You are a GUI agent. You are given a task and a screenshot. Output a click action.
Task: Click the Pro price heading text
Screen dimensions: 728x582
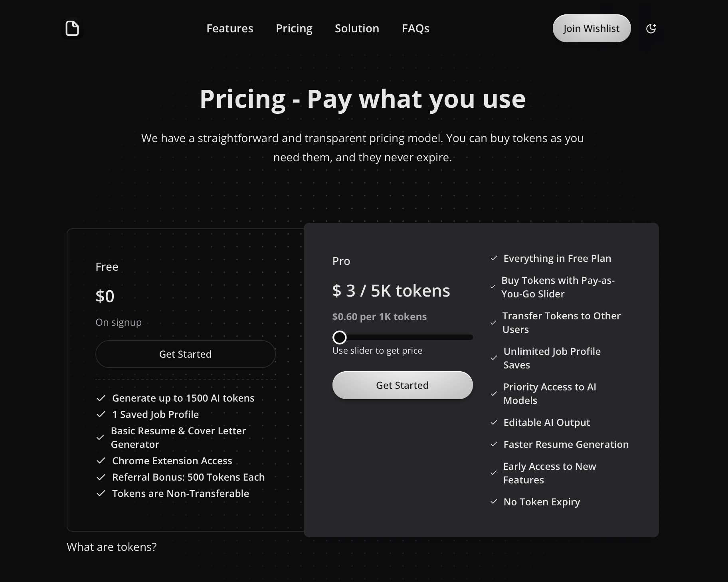coord(391,291)
